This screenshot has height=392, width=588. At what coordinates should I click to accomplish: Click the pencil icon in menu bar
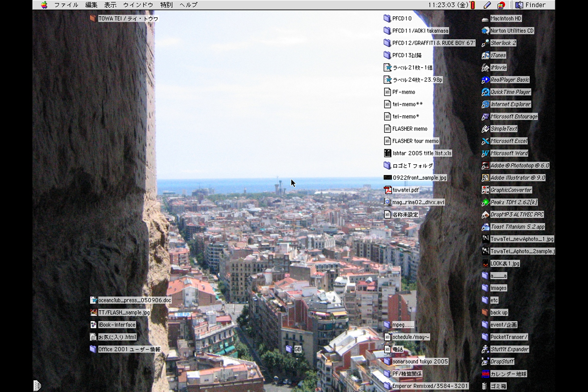coord(487,5)
